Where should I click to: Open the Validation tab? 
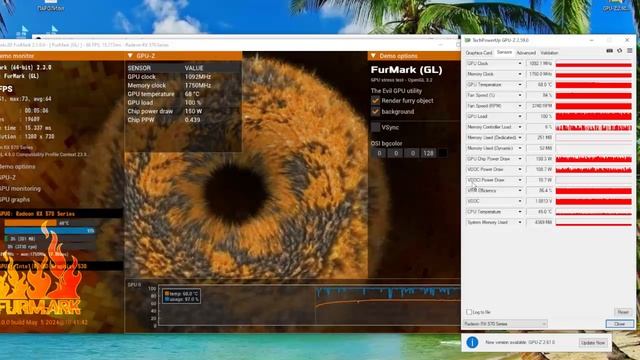pyautogui.click(x=549, y=53)
